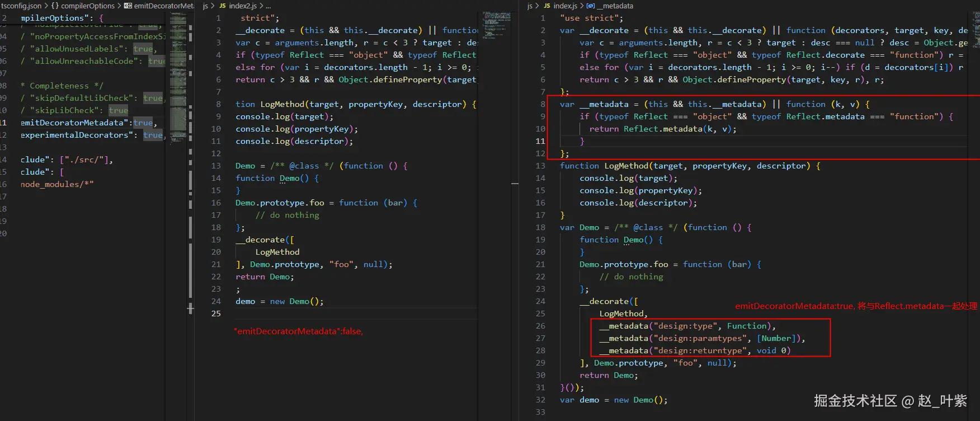The height and width of the screenshot is (421, 980).
Task: Click the node_modules/* entry in tsconfig.json
Action: click(x=57, y=184)
